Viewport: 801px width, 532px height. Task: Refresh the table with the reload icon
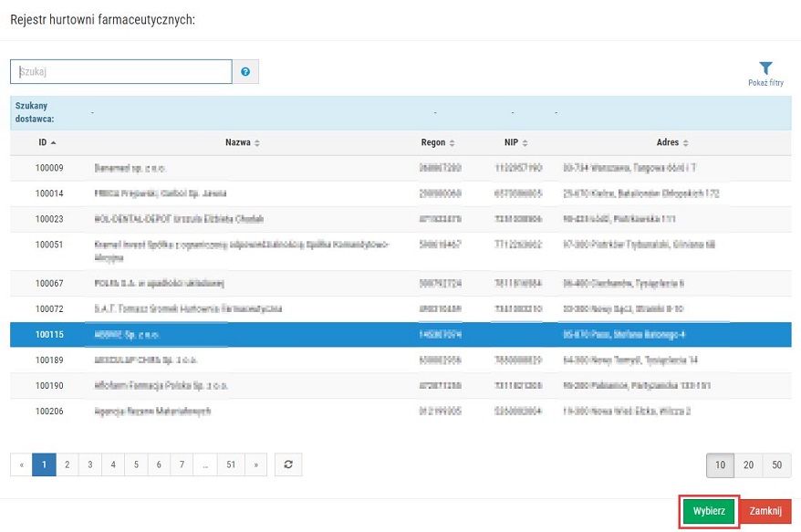288,464
